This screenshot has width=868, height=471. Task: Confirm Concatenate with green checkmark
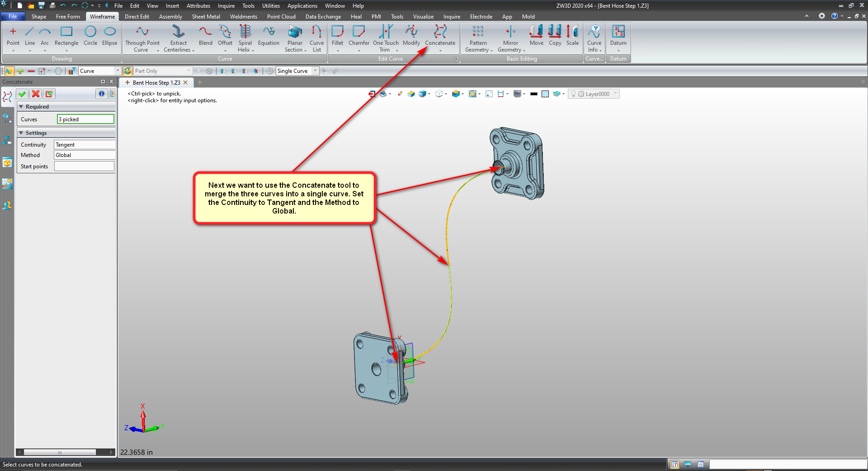(22, 94)
